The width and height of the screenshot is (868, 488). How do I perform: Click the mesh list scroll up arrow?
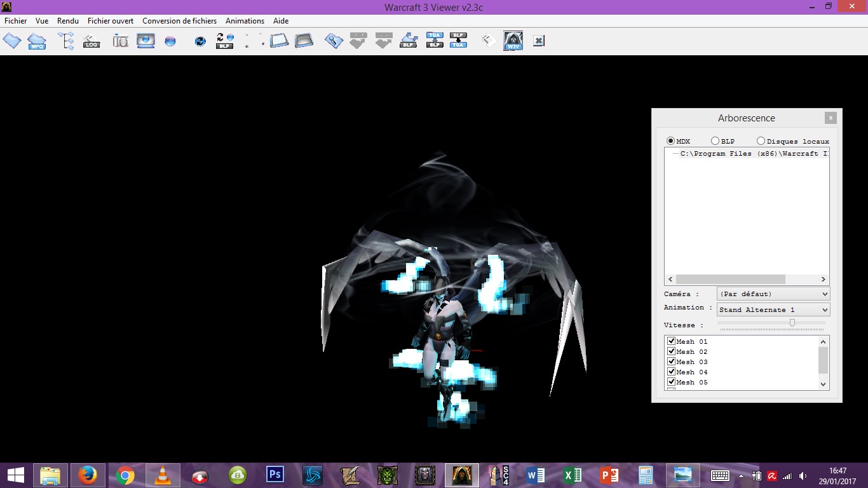click(824, 342)
